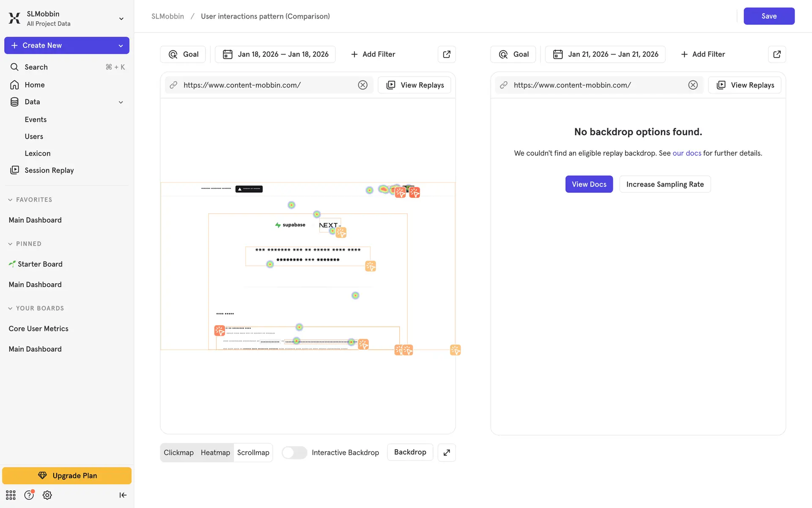Open the apps grid icon
The image size is (812, 508).
point(11,495)
